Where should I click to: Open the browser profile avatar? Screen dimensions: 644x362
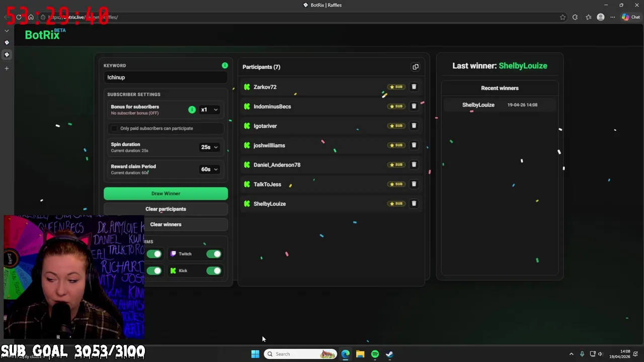(x=600, y=17)
